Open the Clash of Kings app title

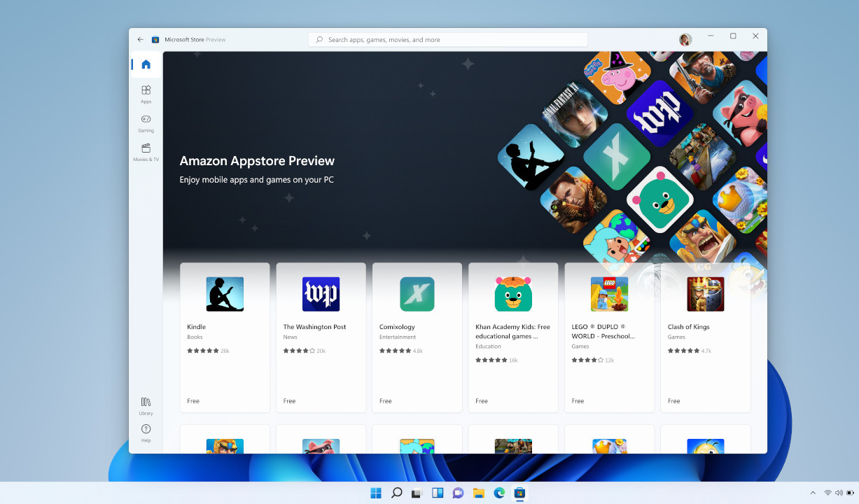689,327
